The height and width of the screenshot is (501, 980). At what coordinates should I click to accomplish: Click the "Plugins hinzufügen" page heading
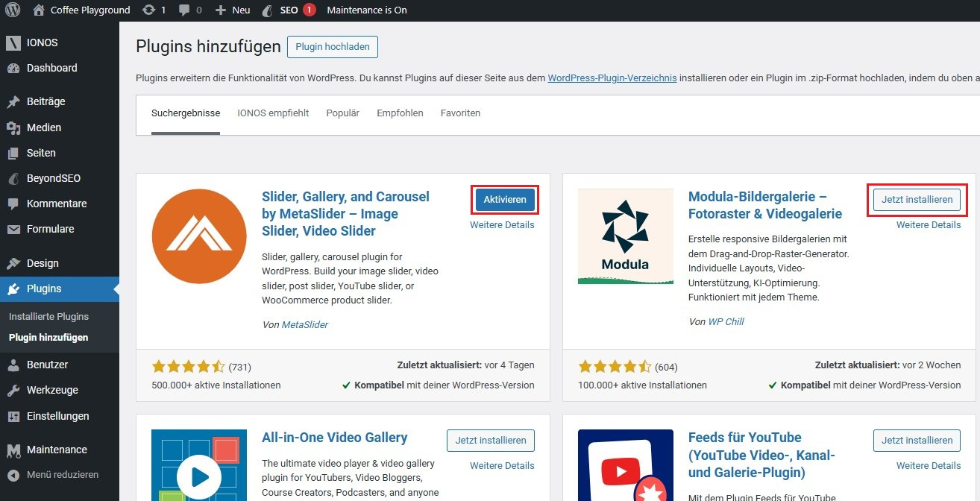(x=208, y=46)
